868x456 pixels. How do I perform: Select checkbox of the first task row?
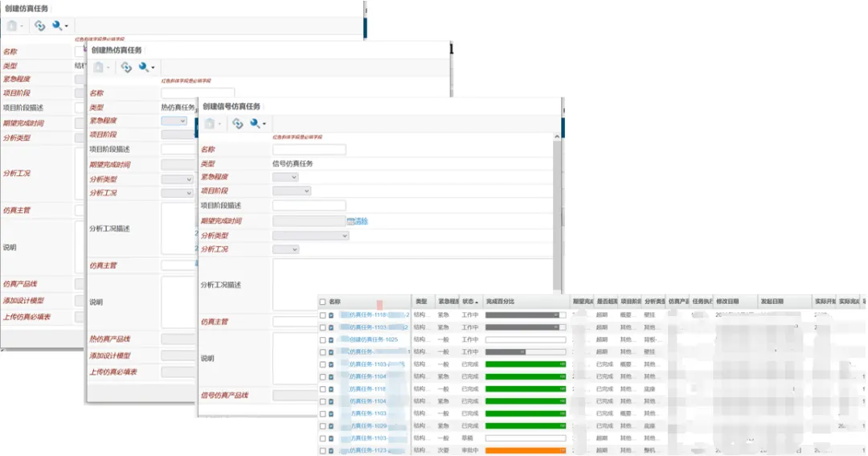coord(323,315)
